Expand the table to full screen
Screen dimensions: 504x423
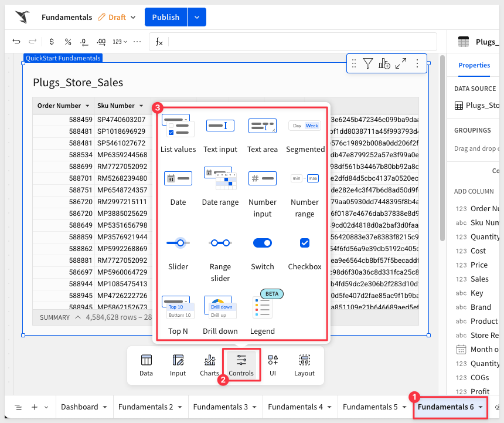click(x=401, y=64)
